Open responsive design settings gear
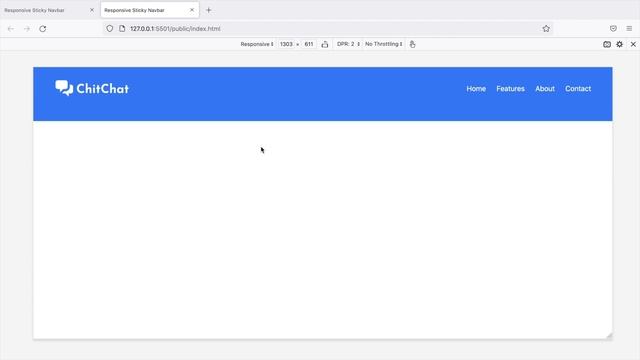The image size is (640, 360). [x=620, y=44]
